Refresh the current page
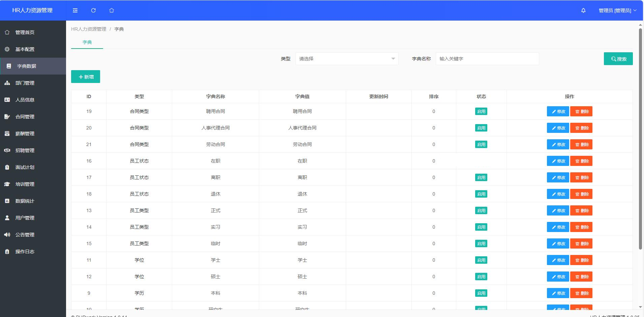 click(93, 10)
